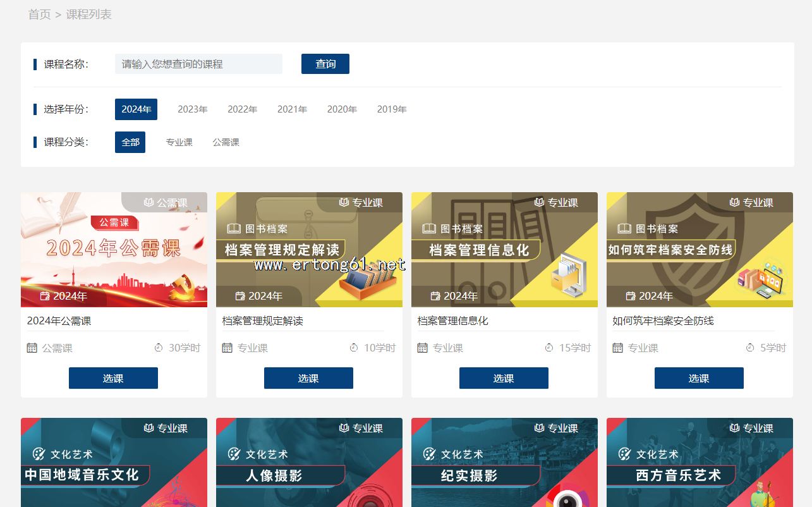Select the 2021年 year filter
Screen dimensions: 812x507
tap(292, 109)
